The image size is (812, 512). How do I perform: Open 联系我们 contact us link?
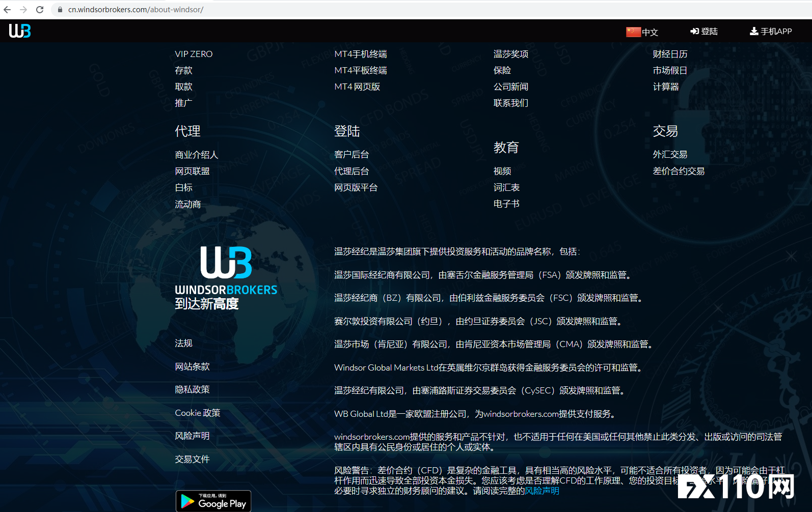tap(511, 103)
